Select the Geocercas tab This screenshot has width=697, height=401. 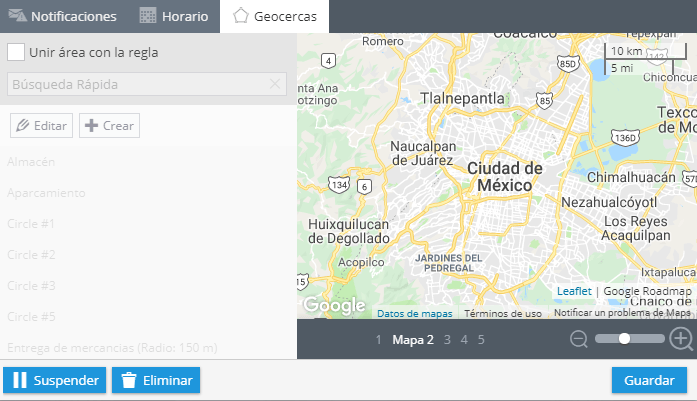[x=275, y=16]
